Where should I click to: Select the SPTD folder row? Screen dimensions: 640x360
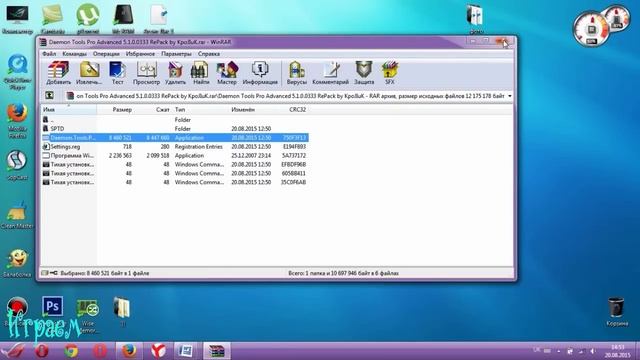point(175,129)
